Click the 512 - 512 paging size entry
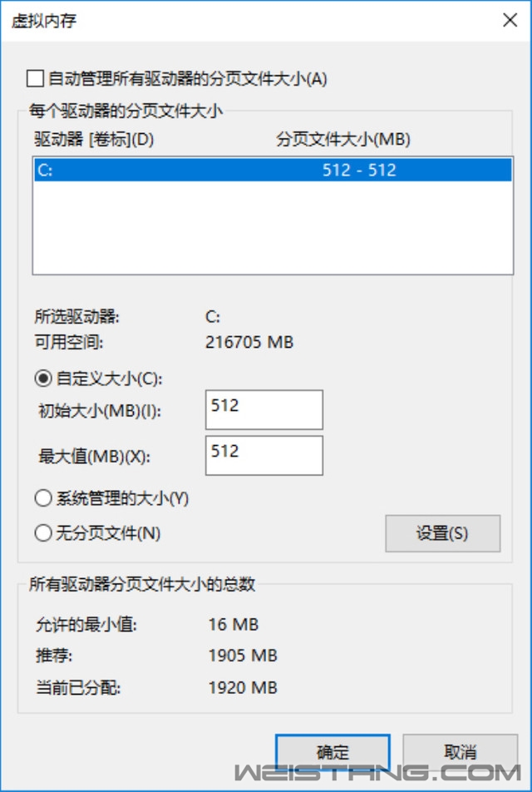532x792 pixels. [359, 170]
